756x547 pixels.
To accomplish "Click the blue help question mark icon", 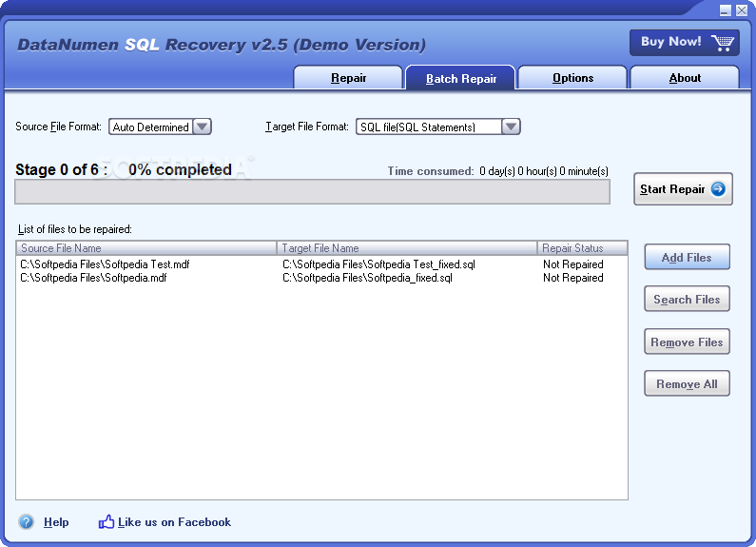I will (x=26, y=521).
